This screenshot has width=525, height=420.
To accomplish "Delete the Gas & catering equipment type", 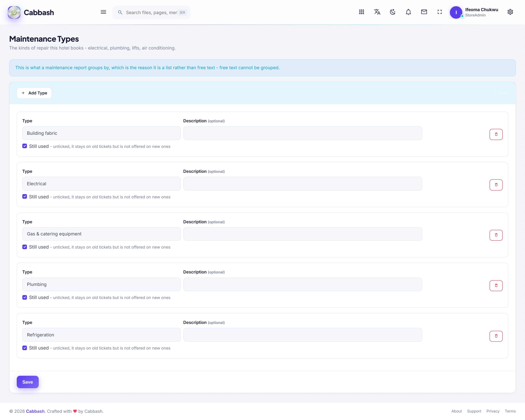I will click(496, 235).
